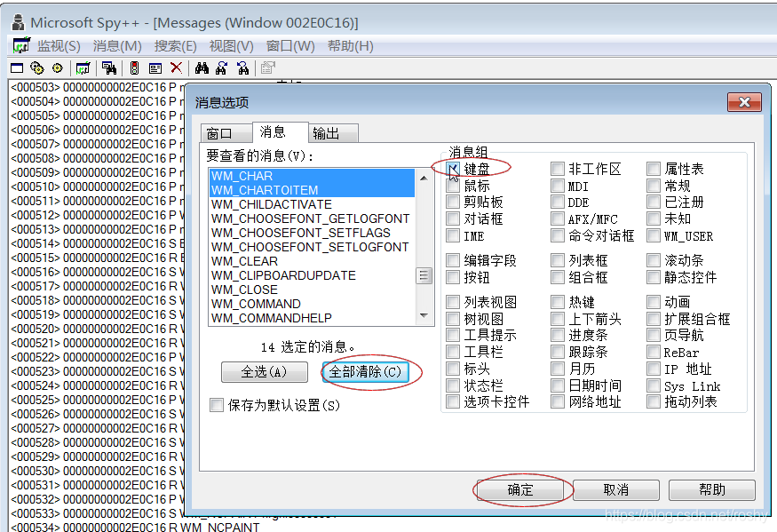Click the 取消 button
Screen dimensions: 777x532
[616, 490]
